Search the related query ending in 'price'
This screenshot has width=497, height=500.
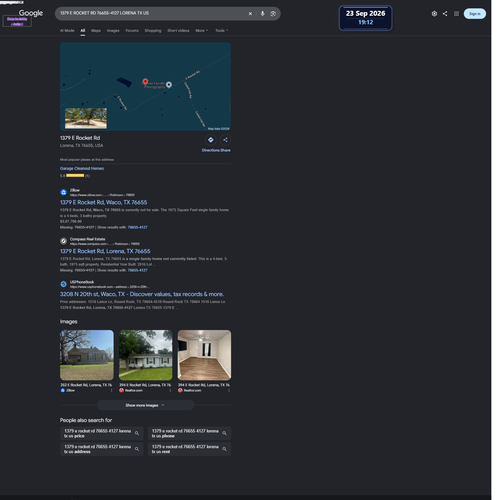tap(102, 433)
